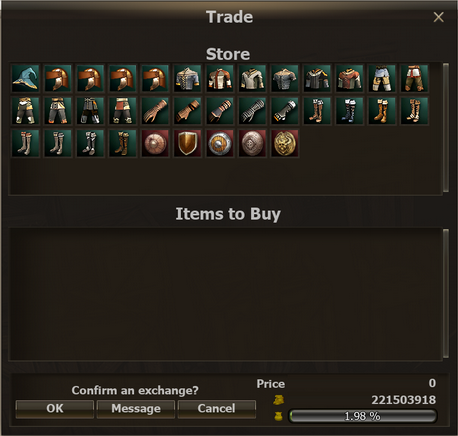Select the blue wizard hat item

tap(25, 79)
